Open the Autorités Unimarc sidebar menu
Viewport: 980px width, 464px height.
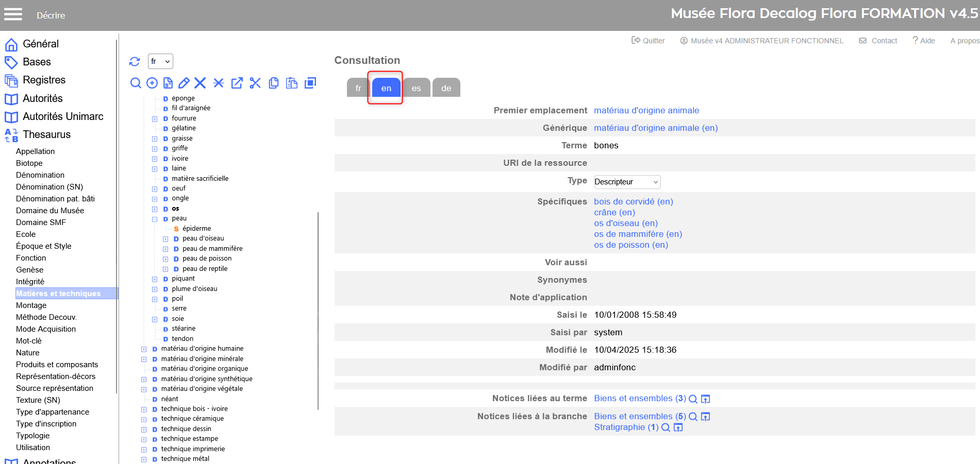[x=63, y=116]
